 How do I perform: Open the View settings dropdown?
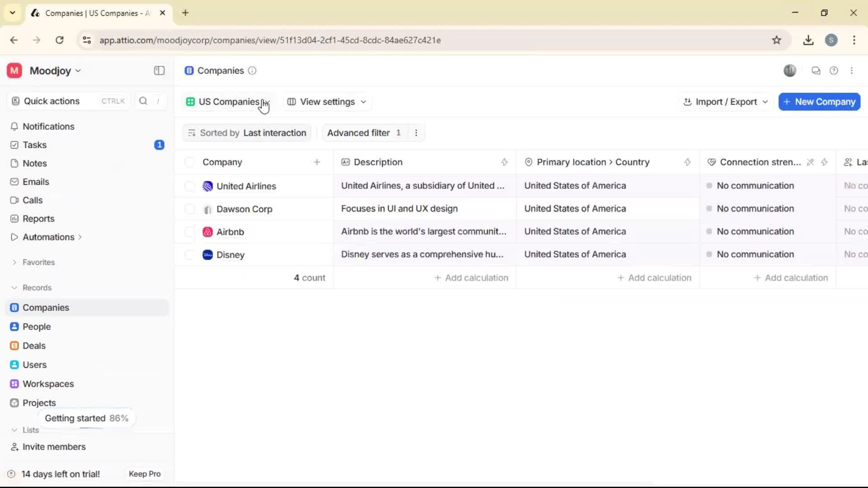(327, 102)
